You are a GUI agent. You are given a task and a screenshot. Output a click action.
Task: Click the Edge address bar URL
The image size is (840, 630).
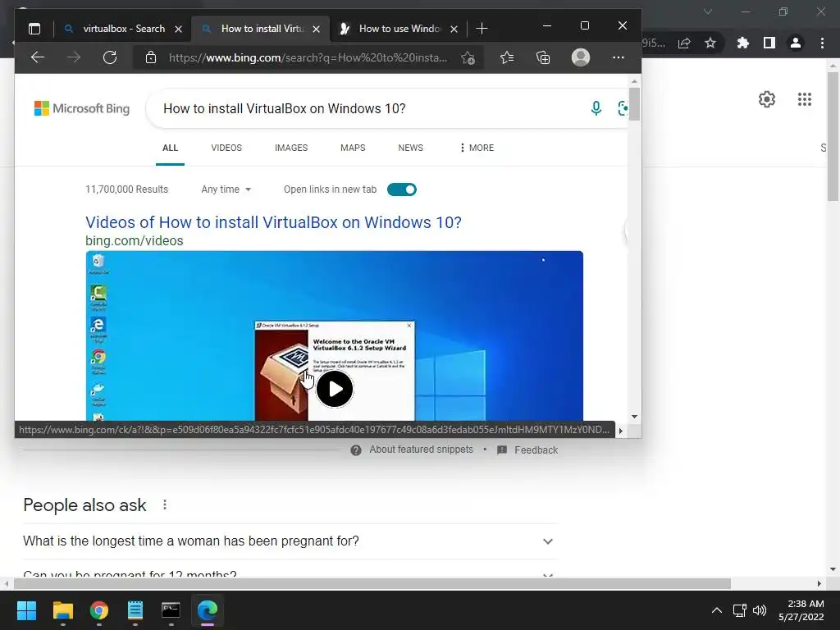click(x=308, y=57)
